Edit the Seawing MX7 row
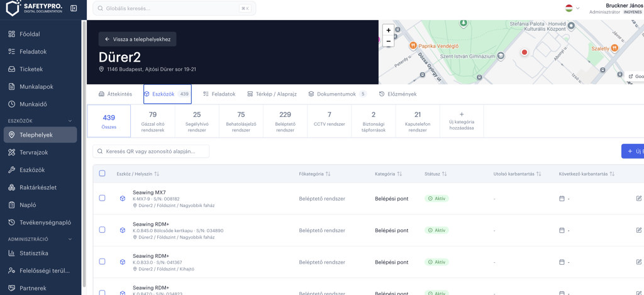644x295 pixels. tap(639, 198)
